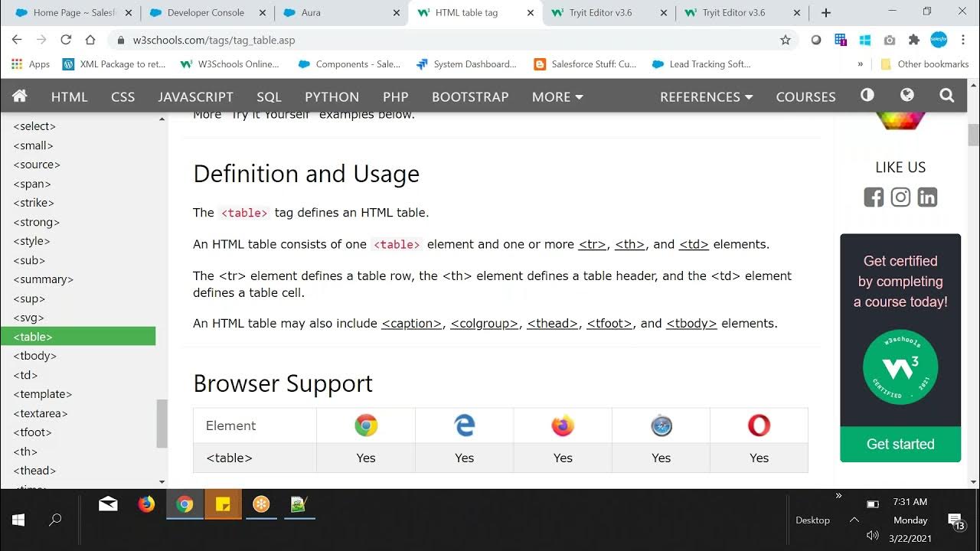Click the W3Schools home icon
Image resolution: width=980 pixels, height=551 pixels.
pyautogui.click(x=20, y=96)
